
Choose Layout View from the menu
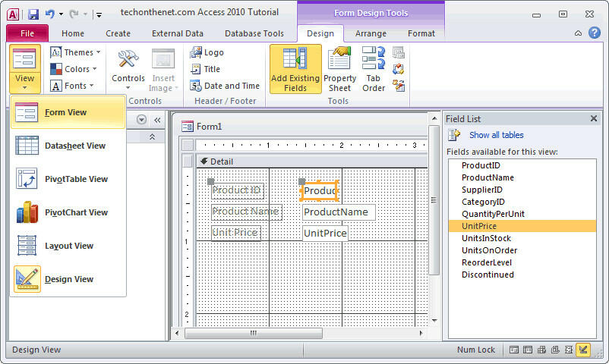68,246
